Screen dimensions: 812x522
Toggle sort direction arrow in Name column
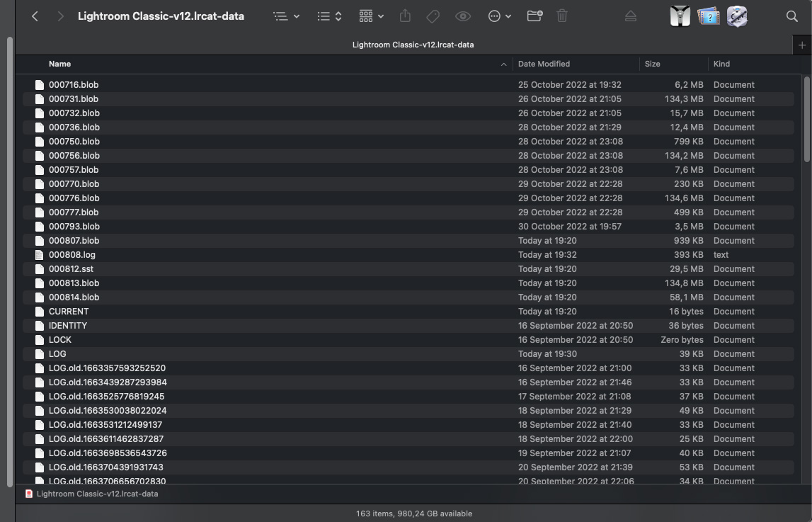(x=503, y=64)
